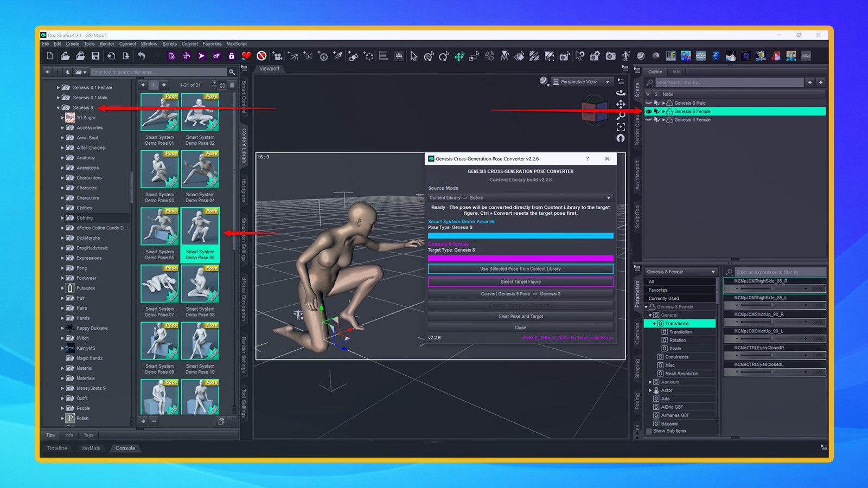Screen dimensions: 868x488
Task: Click the Select Target Figure button
Action: (520, 282)
